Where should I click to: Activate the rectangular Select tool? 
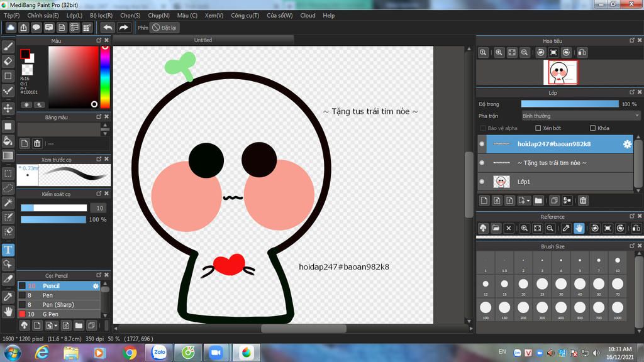tap(8, 173)
